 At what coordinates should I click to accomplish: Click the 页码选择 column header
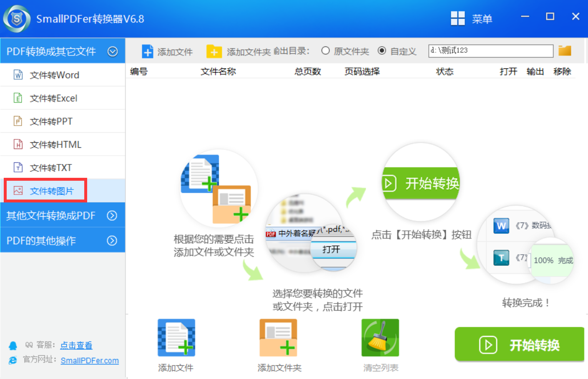[362, 71]
